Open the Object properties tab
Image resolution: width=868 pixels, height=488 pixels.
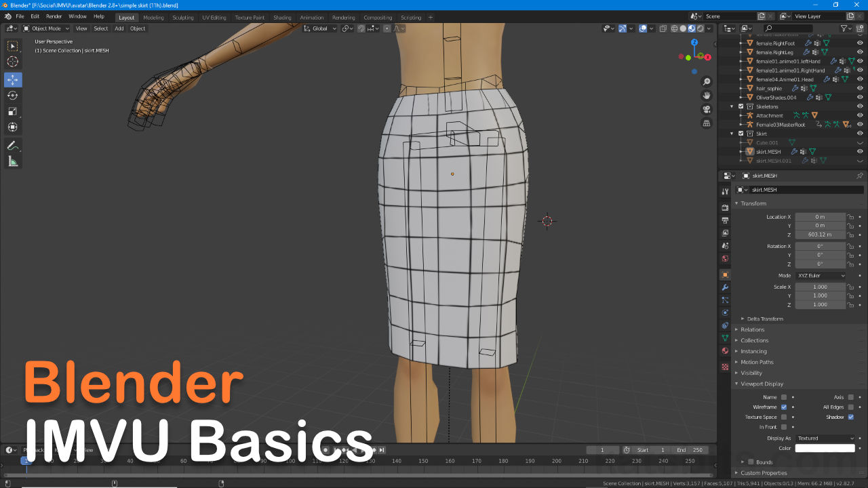point(725,274)
